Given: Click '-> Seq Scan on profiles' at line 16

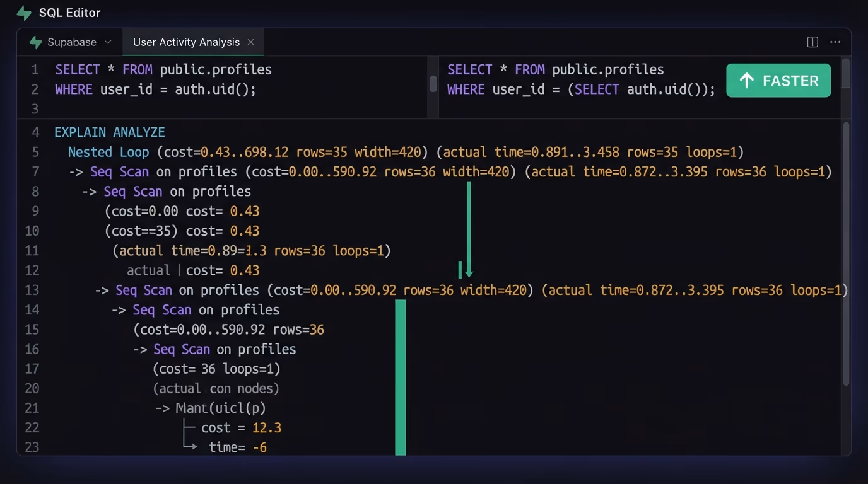Looking at the screenshot, I should click(214, 349).
